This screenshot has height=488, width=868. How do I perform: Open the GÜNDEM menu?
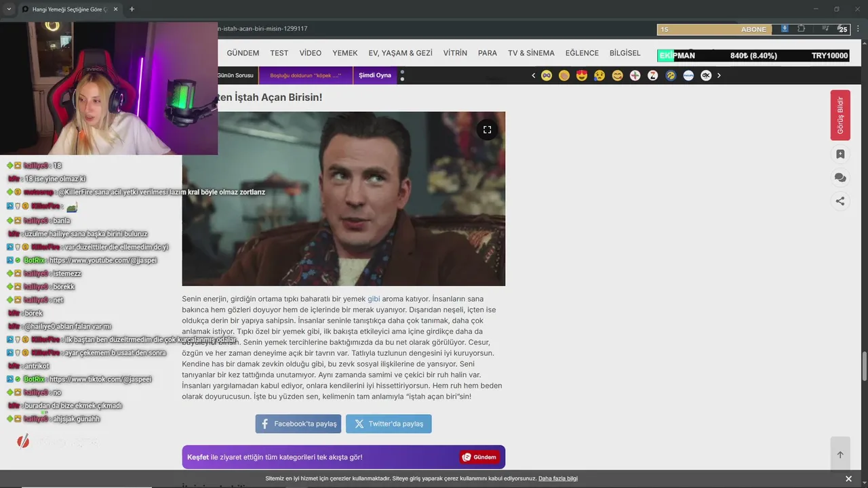click(x=243, y=53)
